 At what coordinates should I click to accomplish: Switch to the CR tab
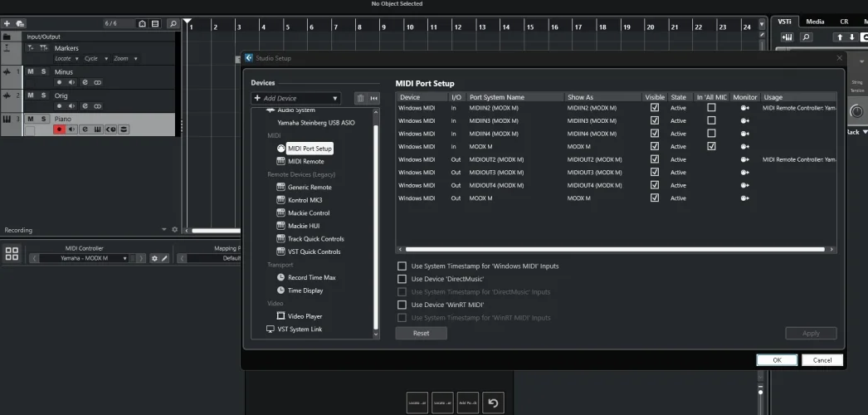point(844,22)
